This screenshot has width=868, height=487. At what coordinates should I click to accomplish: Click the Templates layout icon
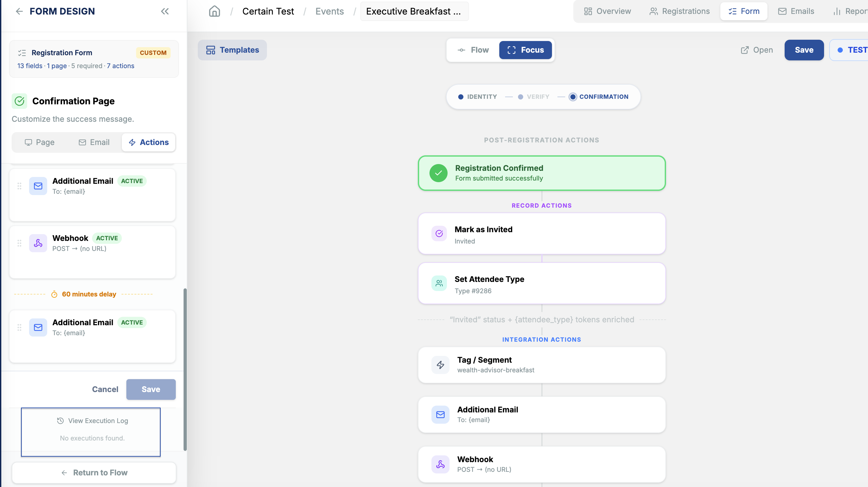[211, 50]
